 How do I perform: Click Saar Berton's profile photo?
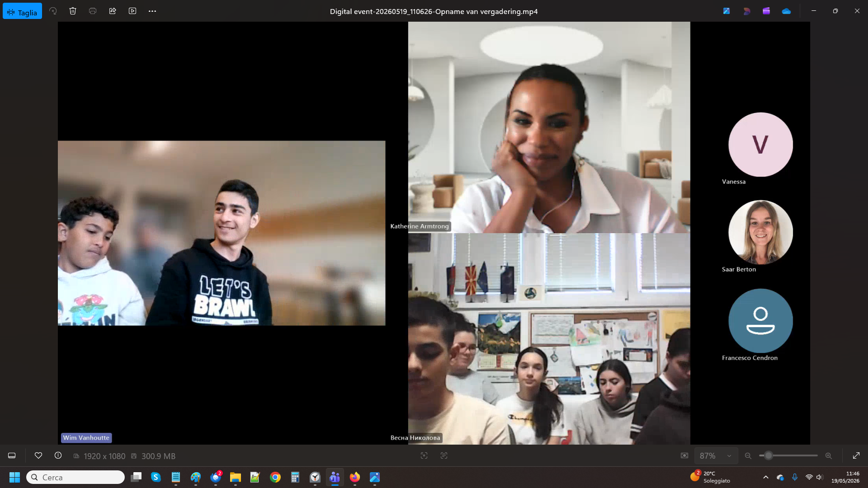coord(760,232)
